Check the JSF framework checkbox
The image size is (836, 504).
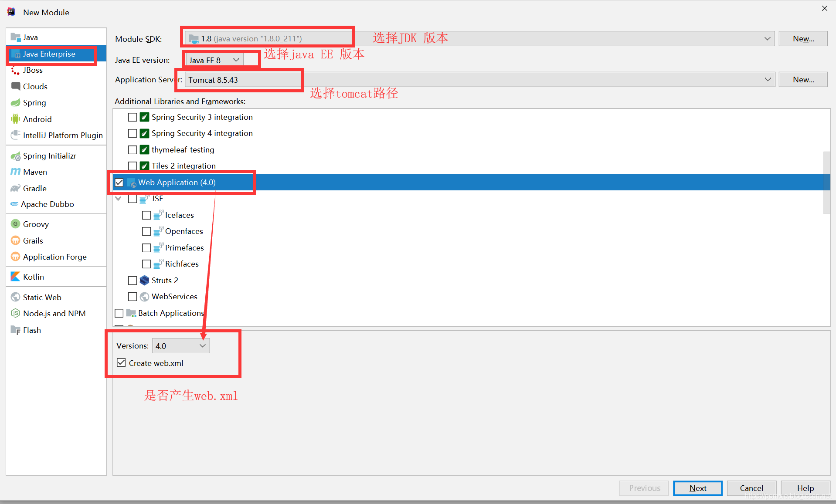133,199
